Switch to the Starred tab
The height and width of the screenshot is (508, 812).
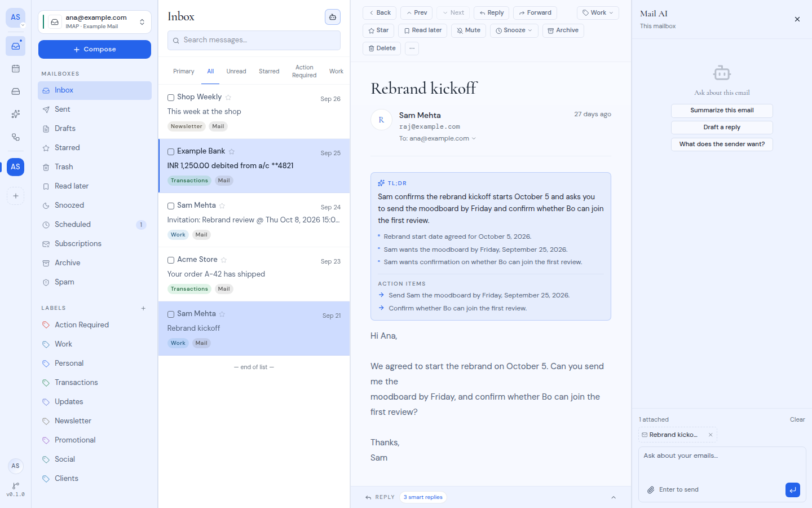click(269, 72)
